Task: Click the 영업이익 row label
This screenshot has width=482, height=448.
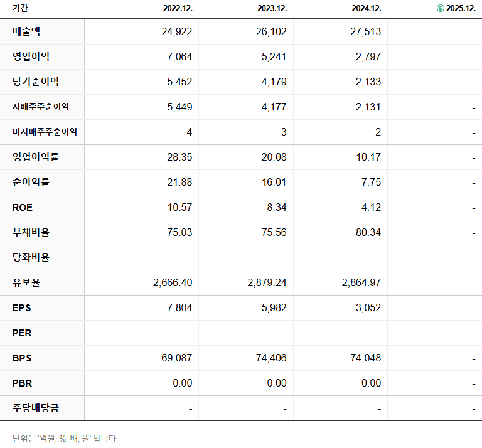Action: click(x=31, y=56)
